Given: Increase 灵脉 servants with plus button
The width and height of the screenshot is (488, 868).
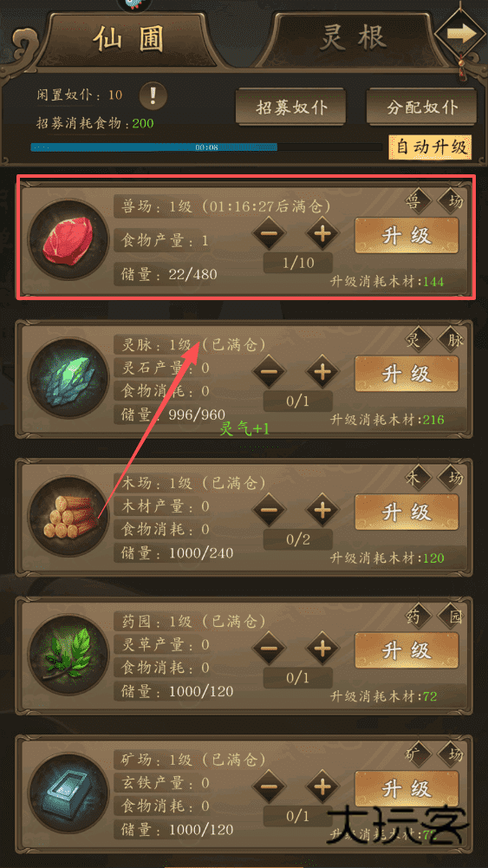Looking at the screenshot, I should click(x=322, y=371).
